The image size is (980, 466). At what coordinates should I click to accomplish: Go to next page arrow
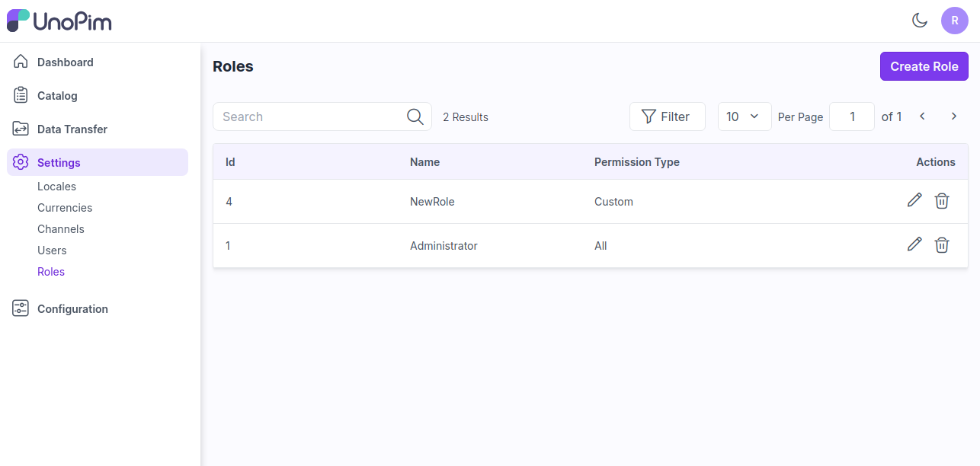pyautogui.click(x=953, y=116)
